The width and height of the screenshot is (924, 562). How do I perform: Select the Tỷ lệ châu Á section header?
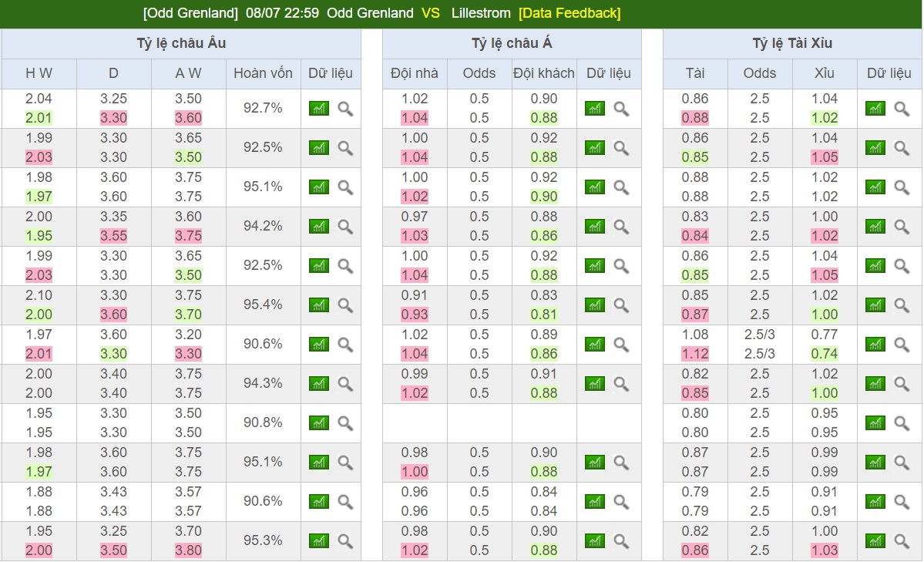click(x=512, y=43)
